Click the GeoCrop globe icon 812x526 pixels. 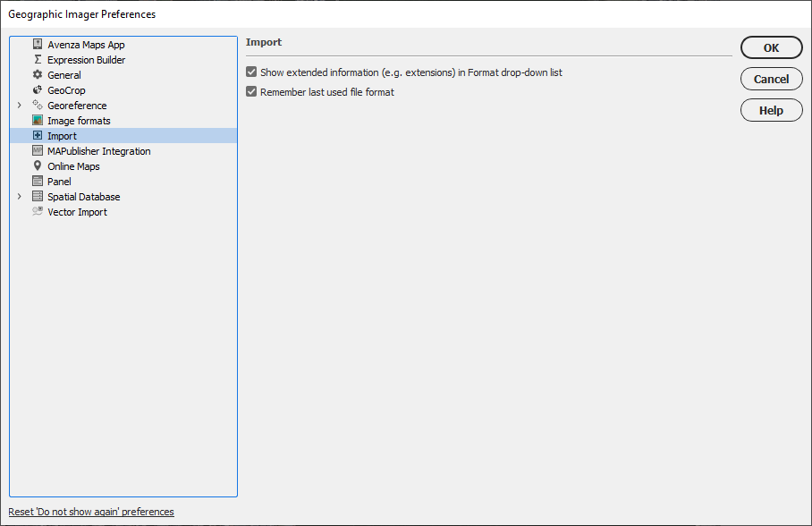point(38,89)
